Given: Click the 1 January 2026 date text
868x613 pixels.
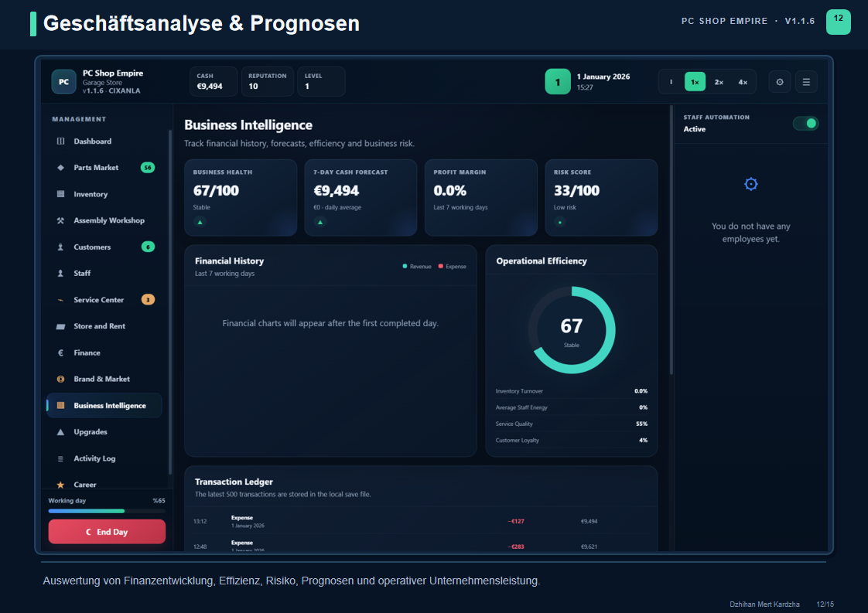Looking at the screenshot, I should [x=603, y=77].
